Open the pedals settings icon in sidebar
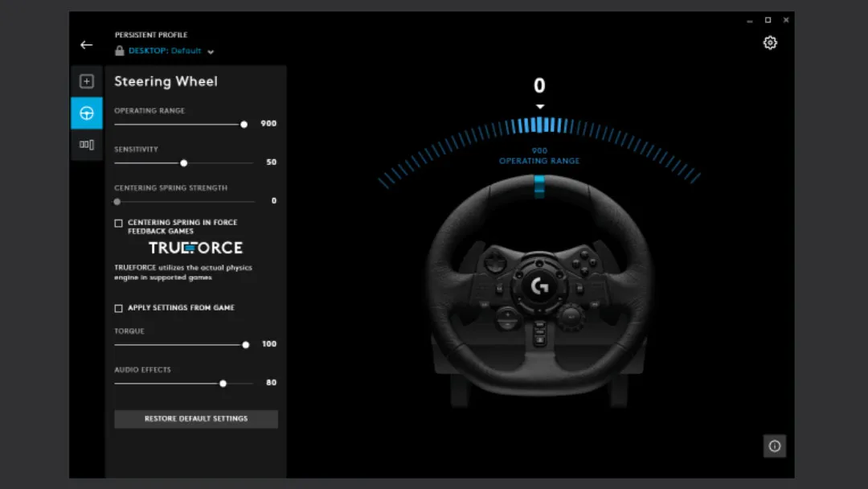Image resolution: width=868 pixels, height=489 pixels. [87, 144]
